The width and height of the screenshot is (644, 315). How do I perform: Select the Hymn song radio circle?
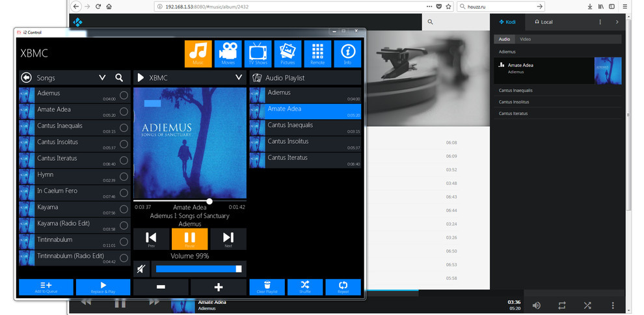click(124, 176)
